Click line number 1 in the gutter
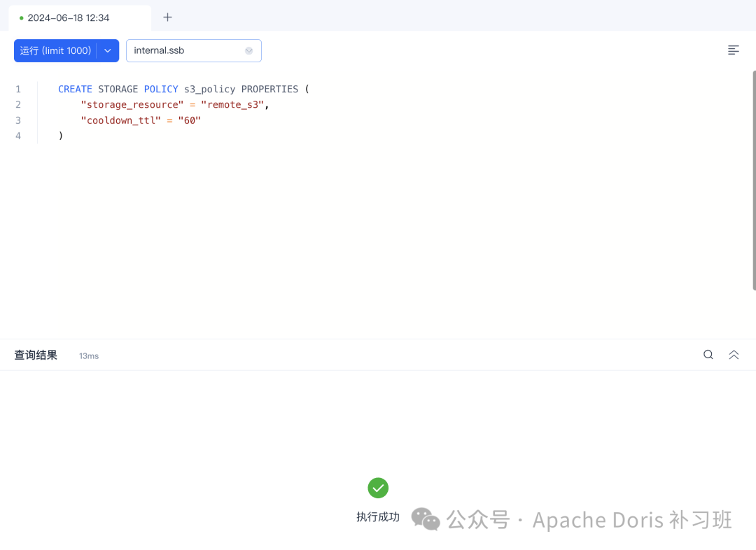Image resolution: width=756 pixels, height=550 pixels. pos(18,89)
